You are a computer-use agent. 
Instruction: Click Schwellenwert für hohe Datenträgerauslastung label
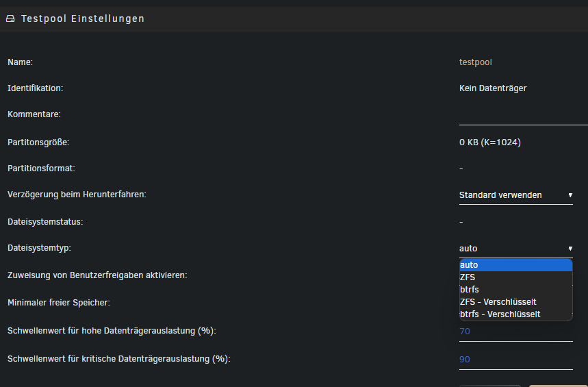(x=112, y=331)
